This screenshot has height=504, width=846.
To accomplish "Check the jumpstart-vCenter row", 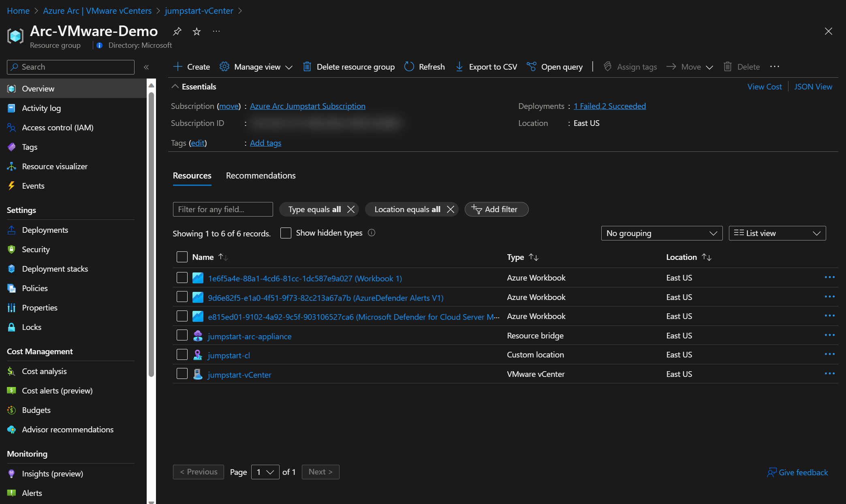I will [182, 374].
